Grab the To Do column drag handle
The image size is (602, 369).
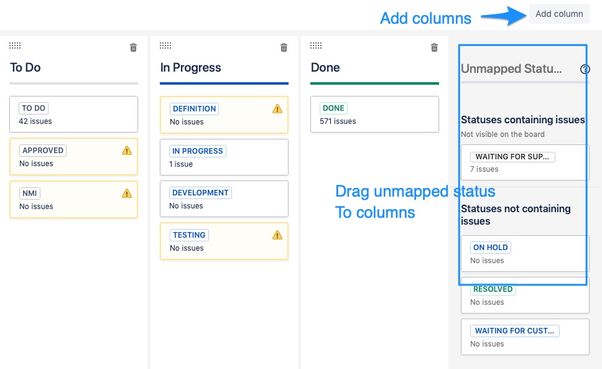pyautogui.click(x=15, y=46)
